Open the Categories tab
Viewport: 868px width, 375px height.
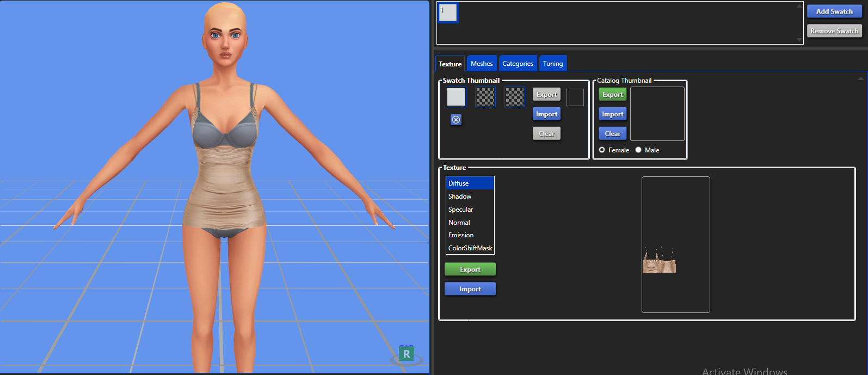click(x=518, y=64)
